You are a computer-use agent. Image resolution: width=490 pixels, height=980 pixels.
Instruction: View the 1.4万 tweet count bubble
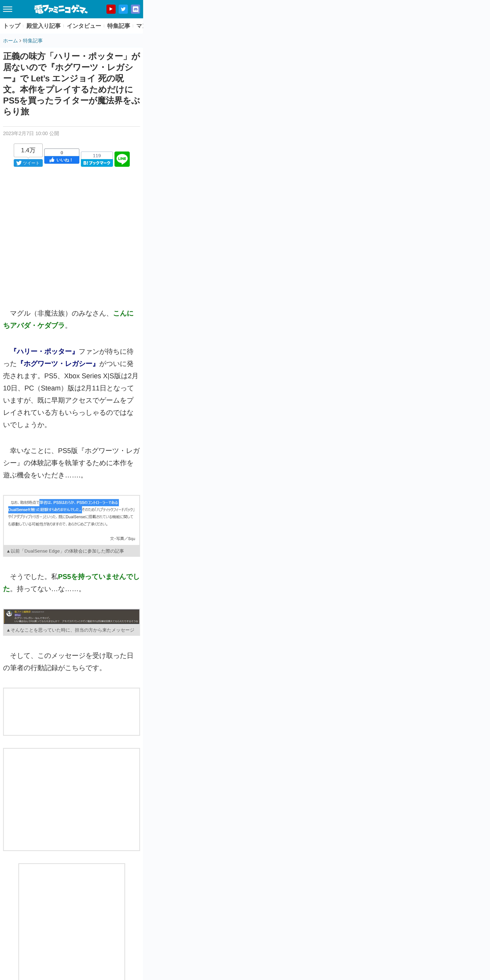pos(28,150)
